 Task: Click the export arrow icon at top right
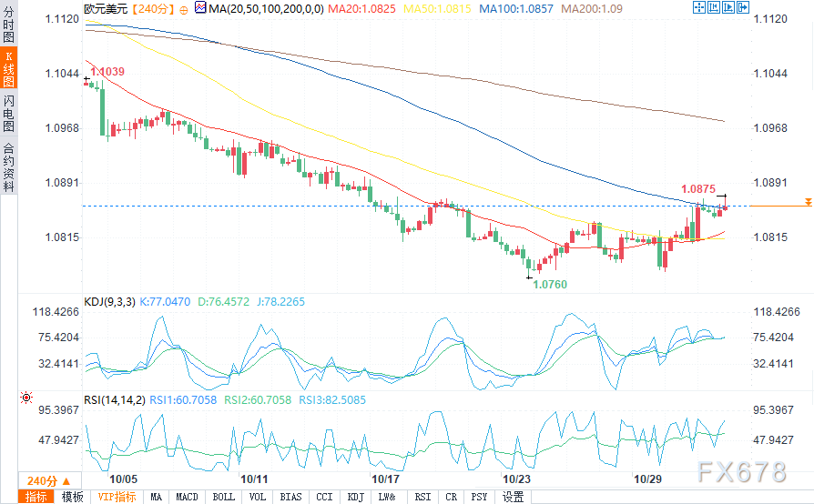pyautogui.click(x=743, y=7)
